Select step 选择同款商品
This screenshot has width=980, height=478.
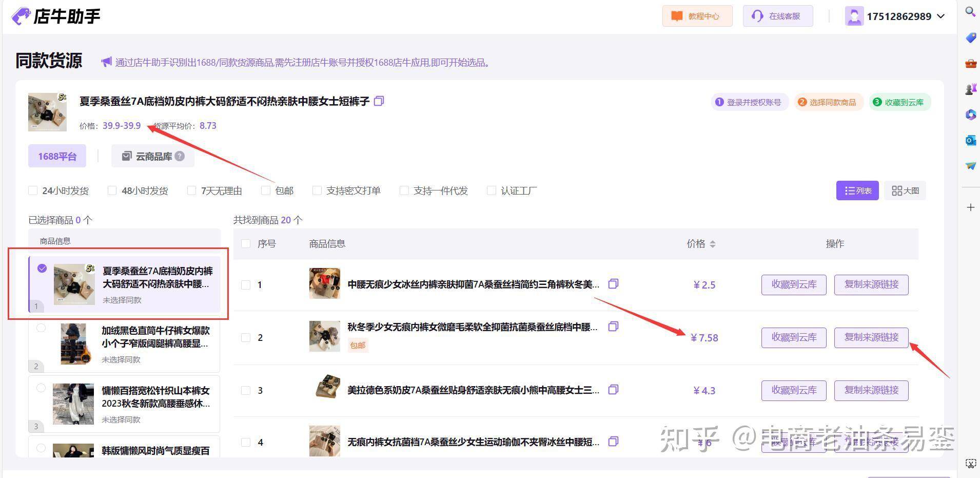click(828, 102)
